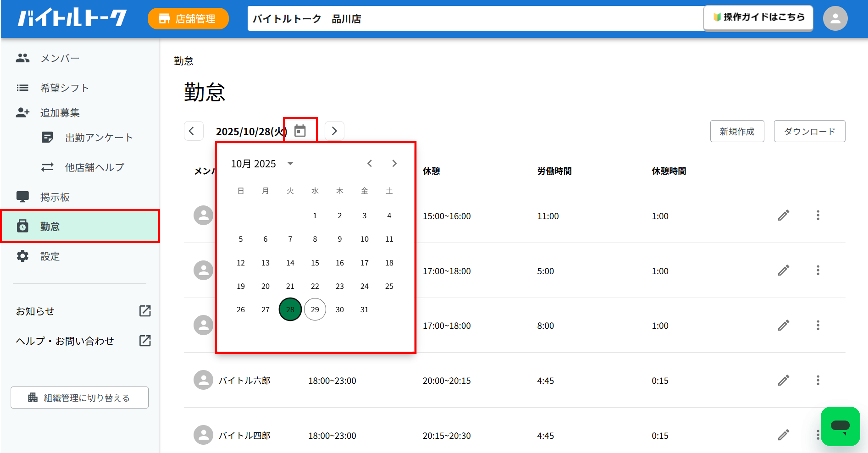Click バイトル四郎 profile avatar
Screen dimensions: 868x453
203,435
